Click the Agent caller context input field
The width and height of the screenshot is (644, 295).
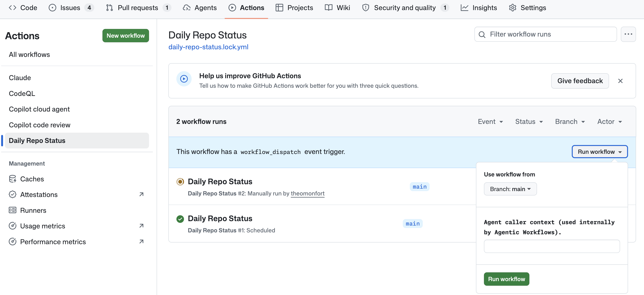552,246
